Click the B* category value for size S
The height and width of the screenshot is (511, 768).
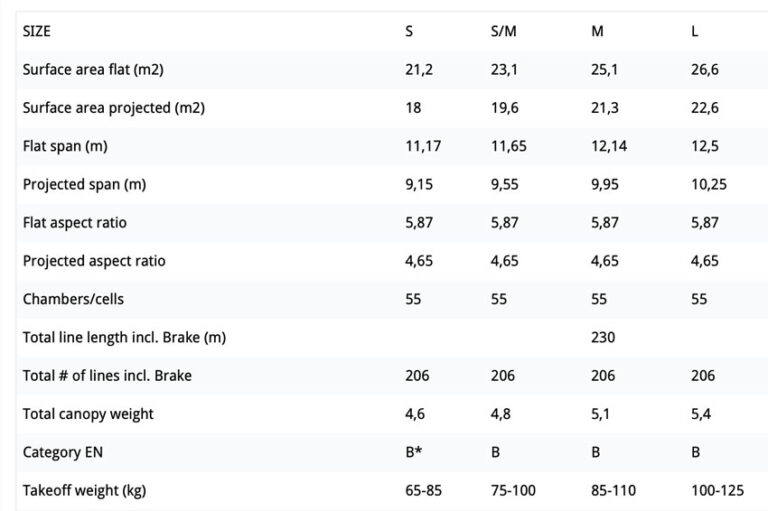414,452
